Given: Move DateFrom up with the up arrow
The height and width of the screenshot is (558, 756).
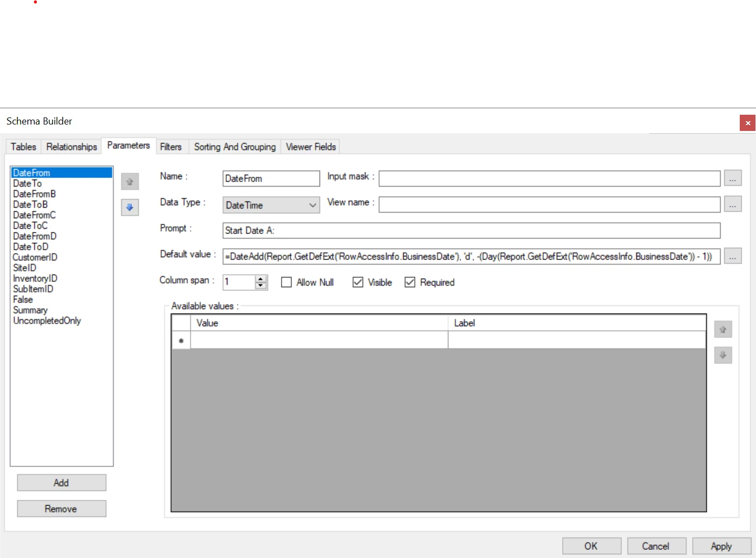Looking at the screenshot, I should tap(130, 181).
